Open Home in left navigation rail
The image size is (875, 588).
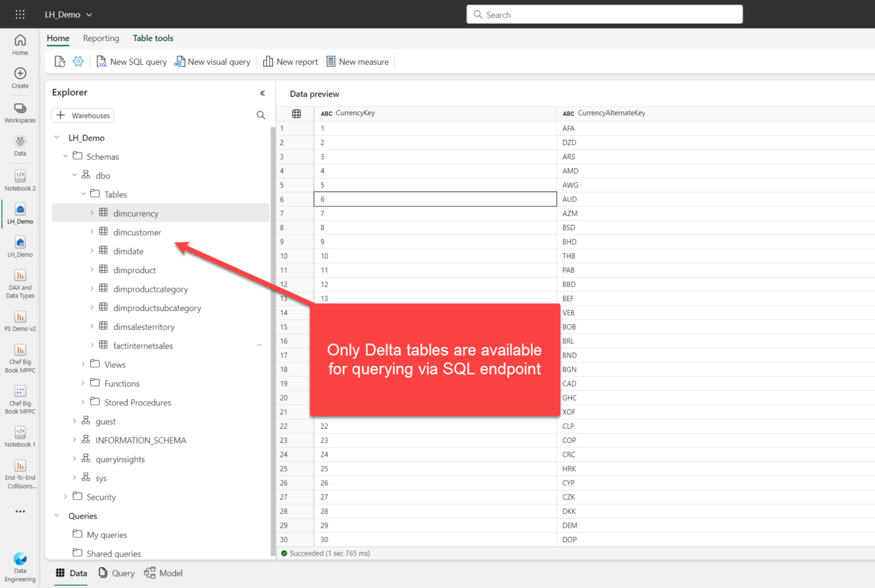20,45
